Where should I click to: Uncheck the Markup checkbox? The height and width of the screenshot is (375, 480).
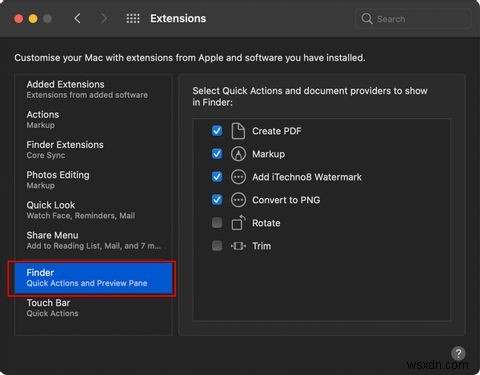coord(217,154)
